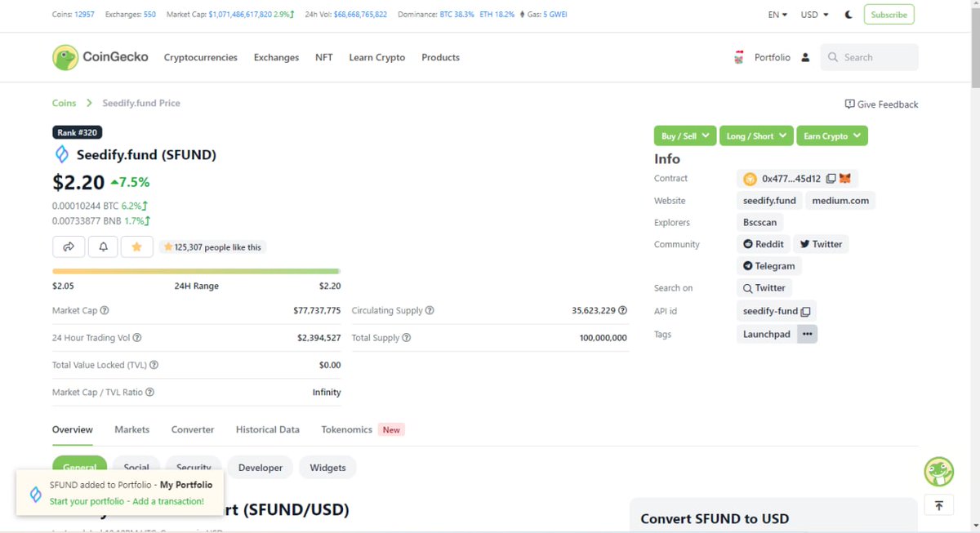Click the Give Feedback icon link
This screenshot has width=980, height=533.
tap(881, 104)
